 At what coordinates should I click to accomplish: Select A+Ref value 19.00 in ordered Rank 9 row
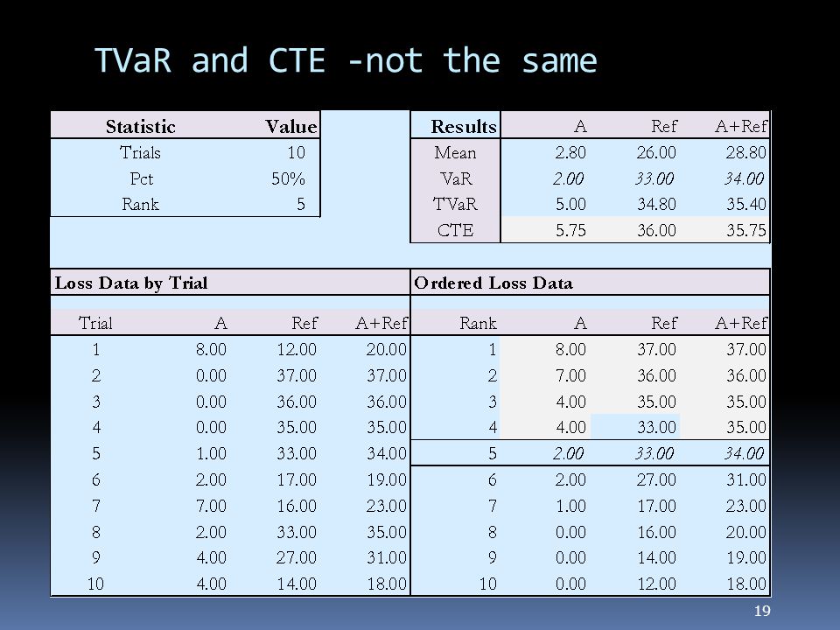tap(746, 557)
